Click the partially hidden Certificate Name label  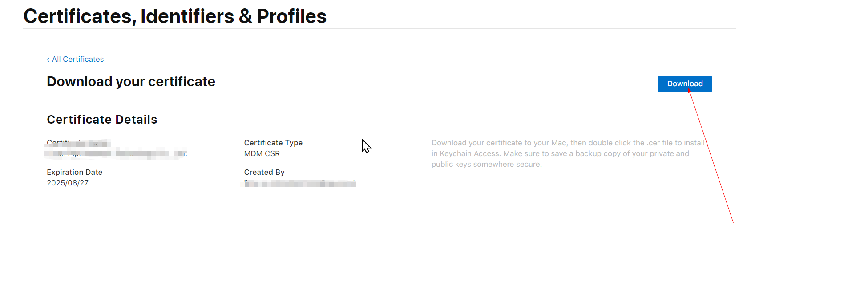pyautogui.click(x=79, y=143)
